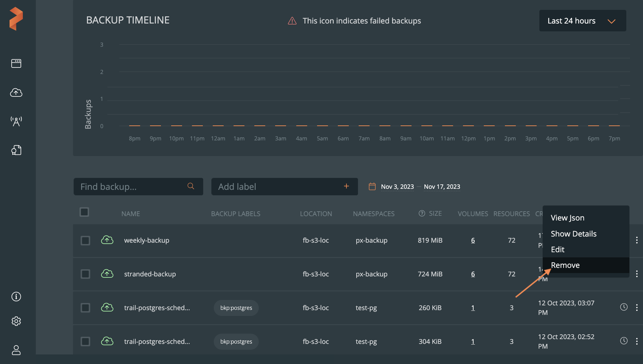Click into the Find backup search field
The width and height of the screenshot is (643, 364).
[131, 187]
